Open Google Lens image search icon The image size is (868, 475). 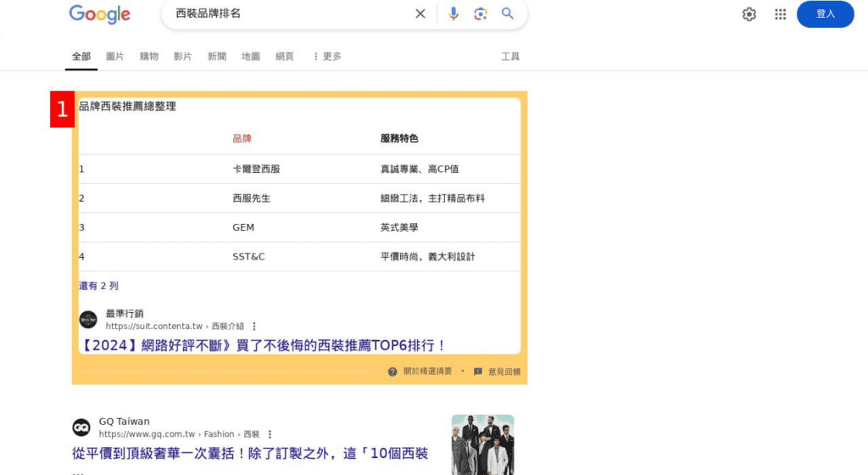(481, 14)
